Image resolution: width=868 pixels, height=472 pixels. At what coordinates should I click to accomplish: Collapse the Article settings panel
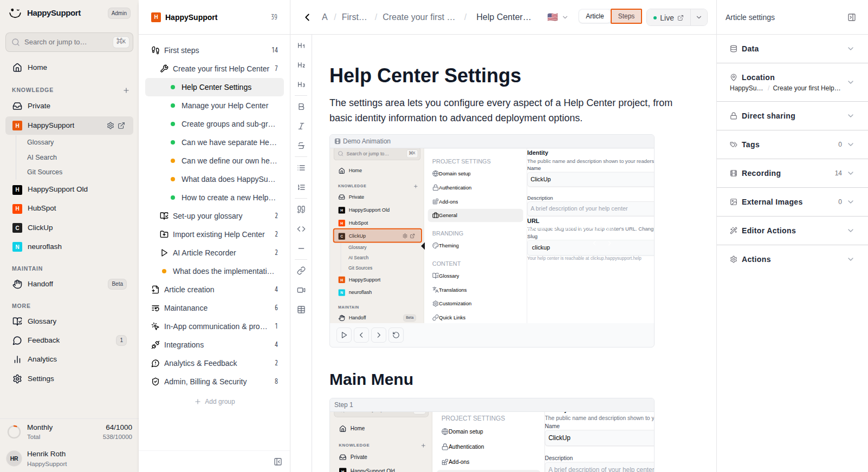852,17
